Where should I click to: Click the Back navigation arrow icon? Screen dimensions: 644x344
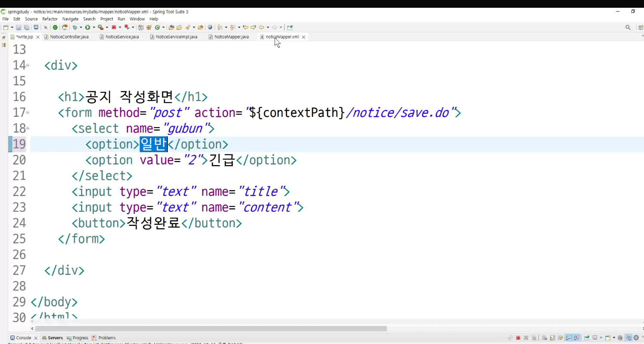point(261,27)
